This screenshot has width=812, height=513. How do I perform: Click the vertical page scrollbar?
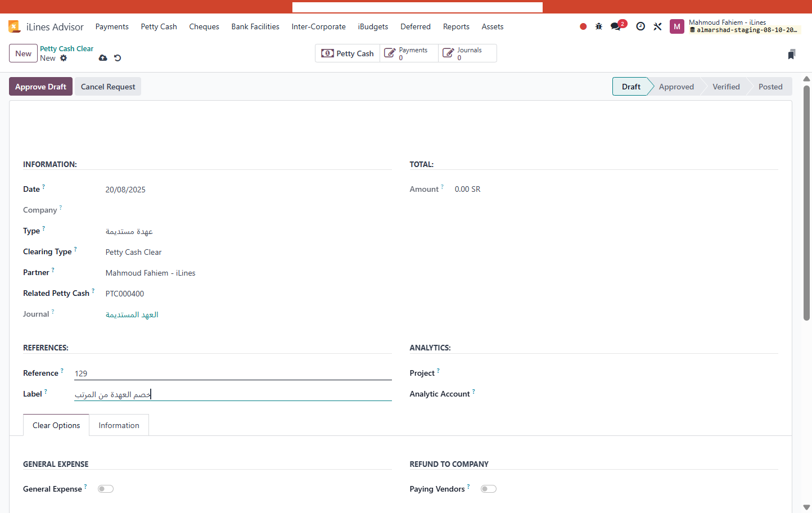coord(806,202)
